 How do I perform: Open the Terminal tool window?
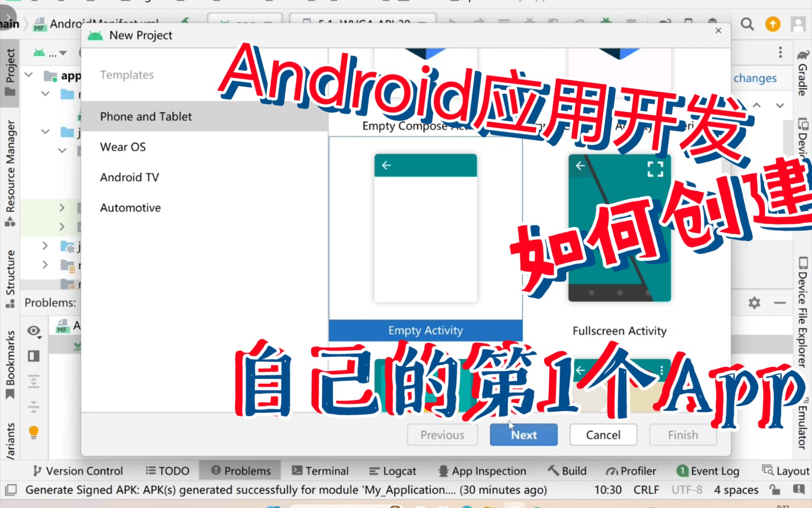(320, 471)
